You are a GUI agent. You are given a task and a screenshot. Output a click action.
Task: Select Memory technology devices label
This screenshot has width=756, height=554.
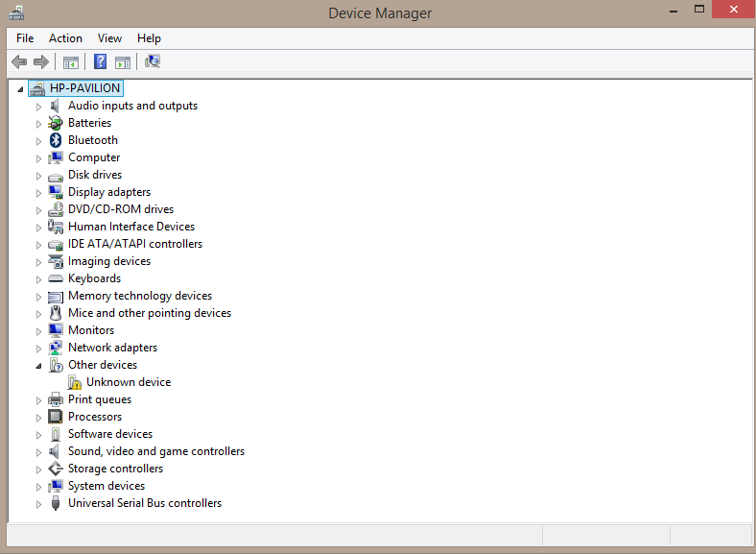pyautogui.click(x=140, y=296)
